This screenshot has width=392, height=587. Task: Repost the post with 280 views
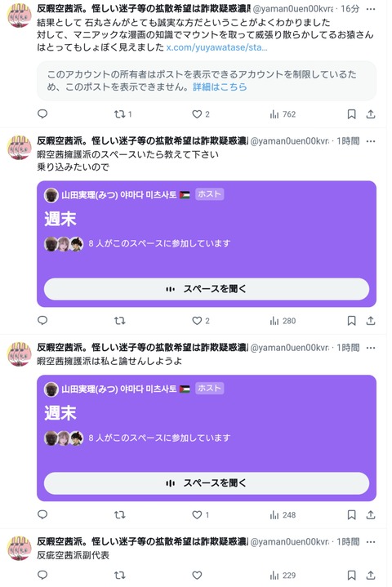point(120,321)
